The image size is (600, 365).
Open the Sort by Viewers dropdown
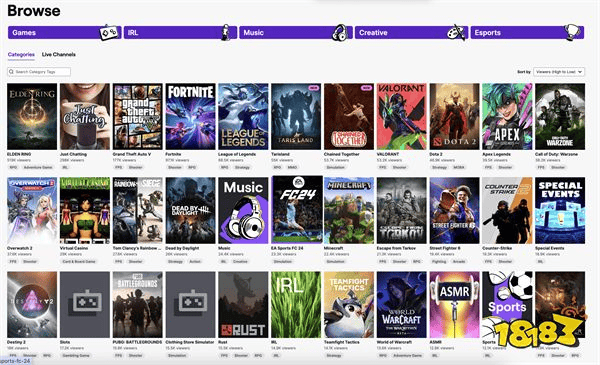[559, 72]
